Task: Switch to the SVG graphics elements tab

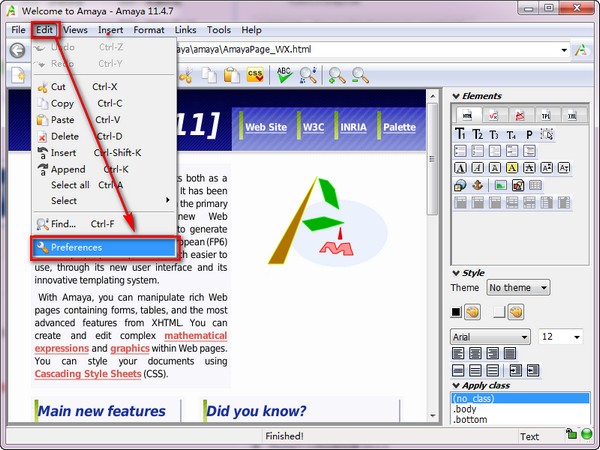Action: pos(520,115)
